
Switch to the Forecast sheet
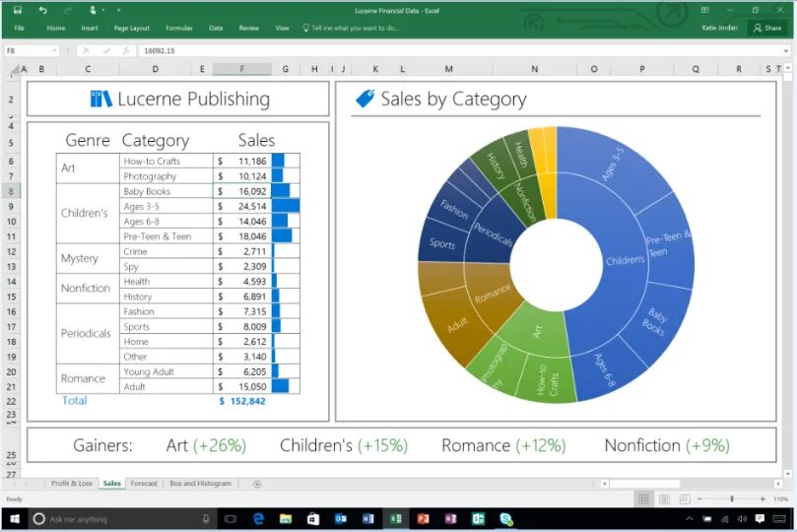144,483
